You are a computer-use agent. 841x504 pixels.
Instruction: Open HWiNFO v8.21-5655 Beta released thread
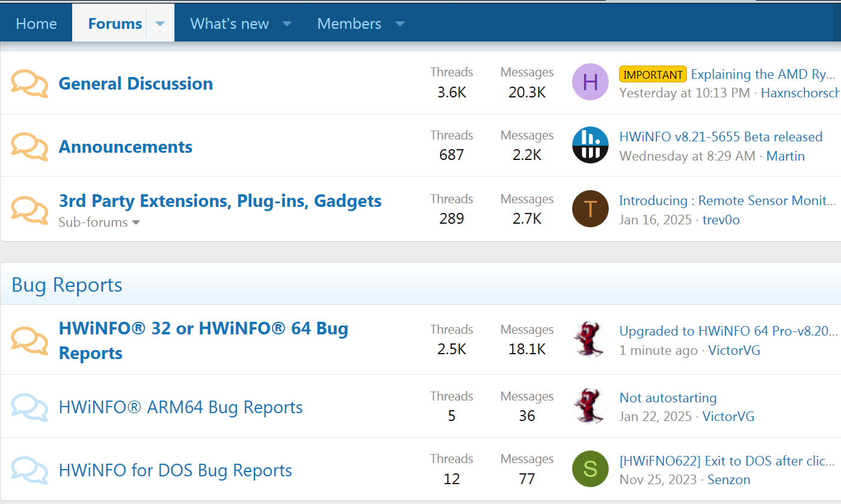(721, 137)
